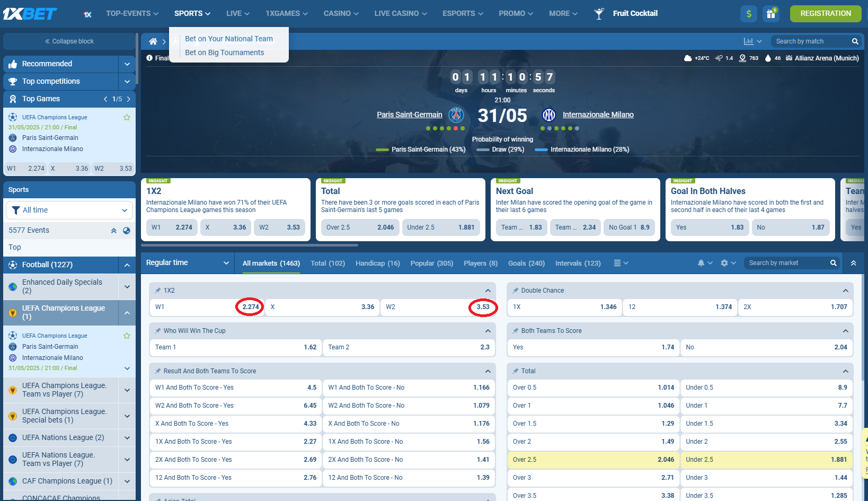
Task: Open Bet on Big Tournaments link
Action: pos(224,52)
